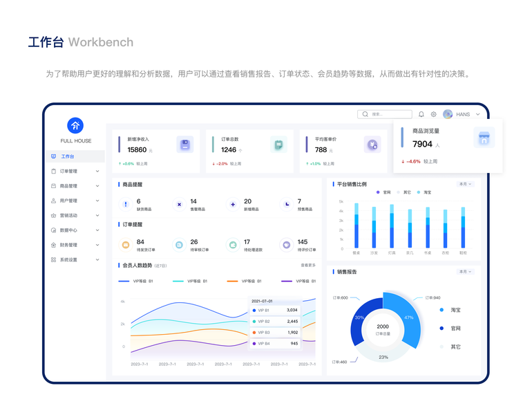Open 数据中心 menu item

pos(75,230)
